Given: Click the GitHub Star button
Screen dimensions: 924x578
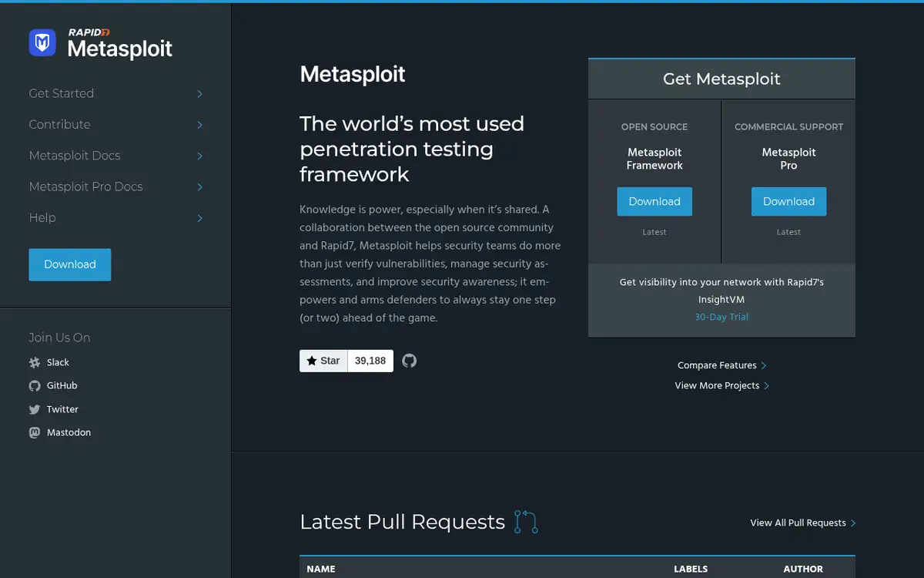Looking at the screenshot, I should (x=323, y=361).
